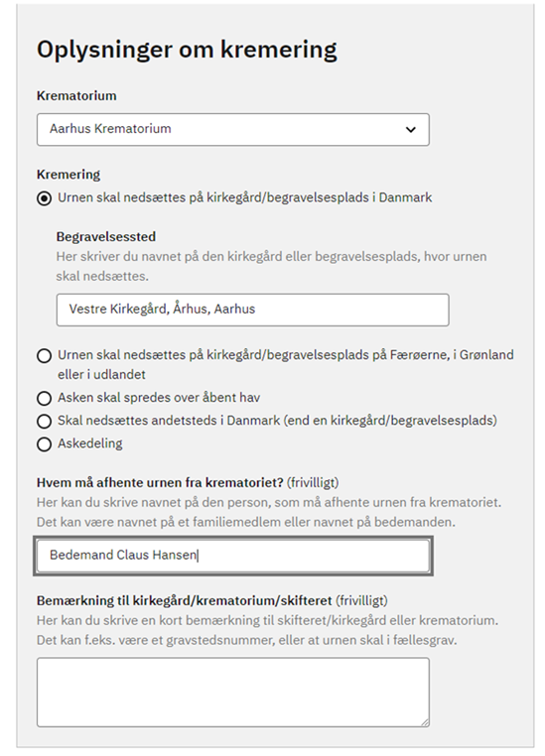Open the Aarhus Krematorium dropdown field
Viewport: 545px width, 756px height.
click(233, 129)
